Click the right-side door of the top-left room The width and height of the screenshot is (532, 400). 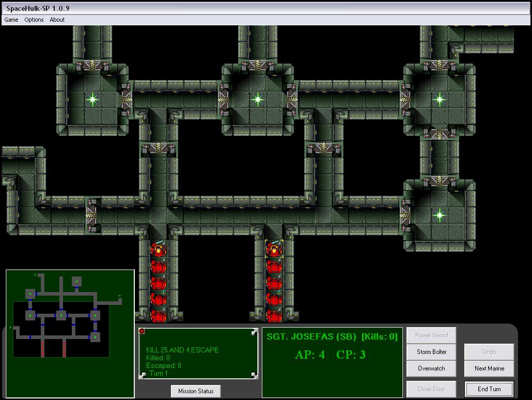coord(126,100)
